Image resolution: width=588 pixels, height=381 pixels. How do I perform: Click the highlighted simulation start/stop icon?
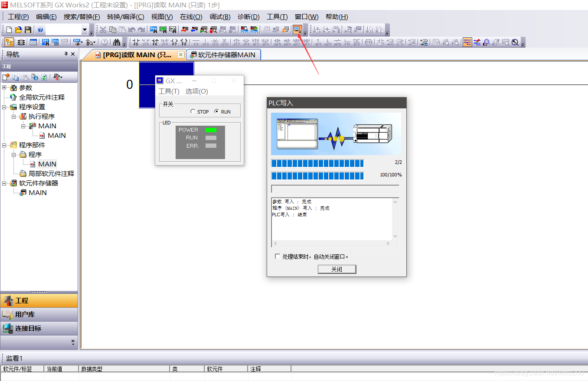pos(297,30)
